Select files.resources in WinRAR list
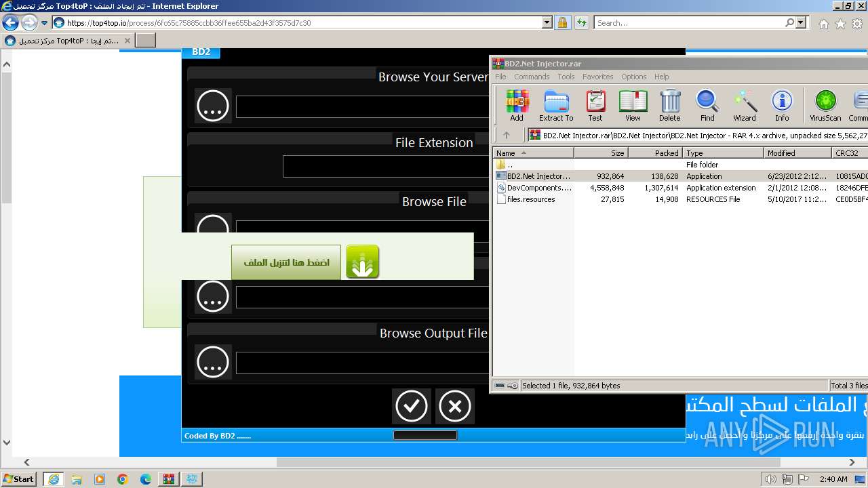 pos(680,199)
